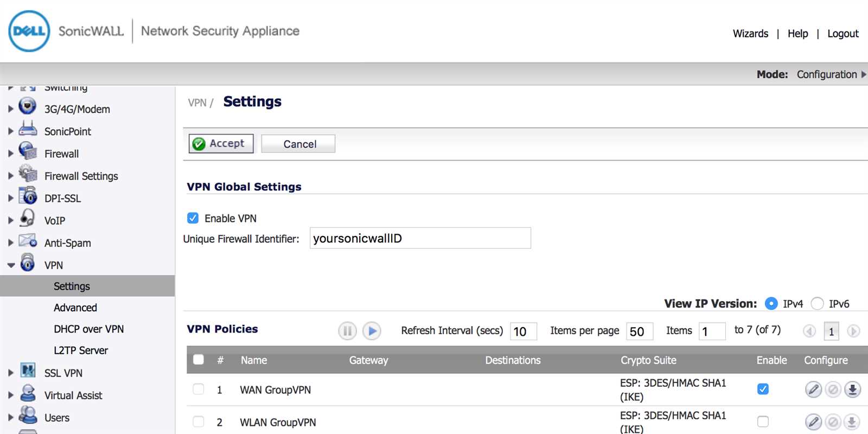Click the DPI-SSL sidebar icon
This screenshot has height=434, width=868.
point(28,195)
